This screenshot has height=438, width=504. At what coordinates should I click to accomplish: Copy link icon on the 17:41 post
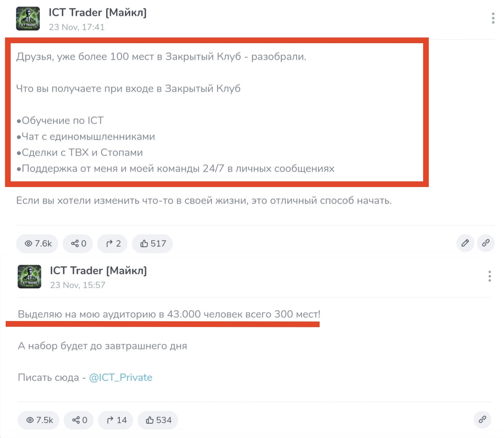coord(486,243)
